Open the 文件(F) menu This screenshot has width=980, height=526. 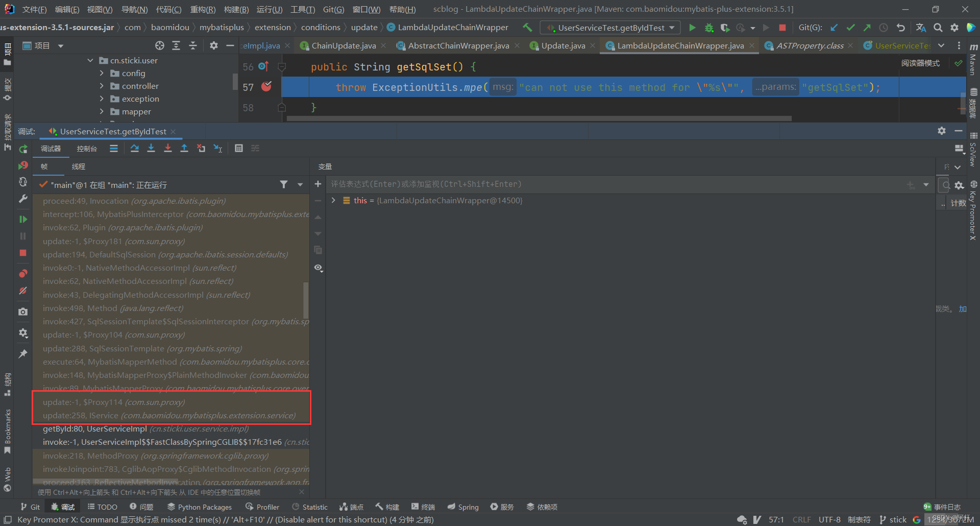(x=34, y=9)
